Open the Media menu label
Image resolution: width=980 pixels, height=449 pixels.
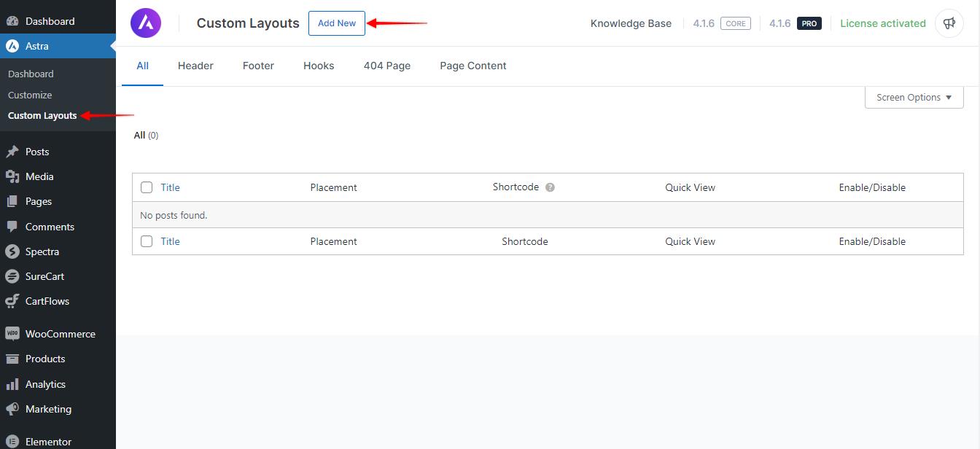39,176
